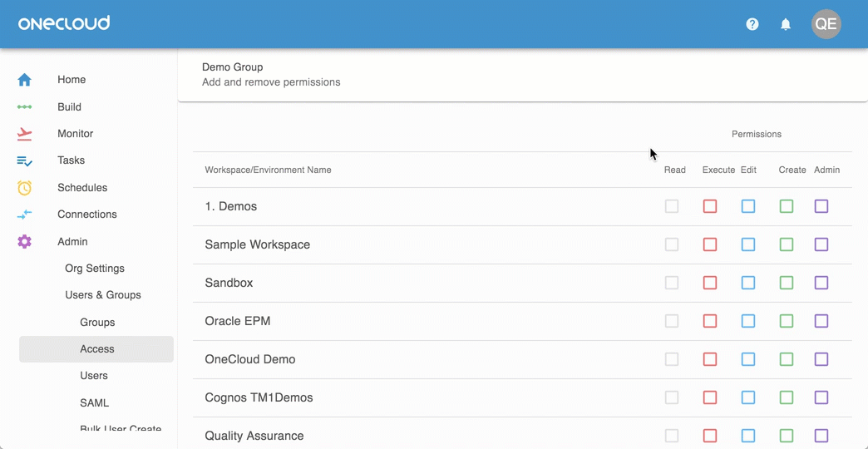The width and height of the screenshot is (868, 449).
Task: Click the Build chain icon
Action: (x=24, y=107)
